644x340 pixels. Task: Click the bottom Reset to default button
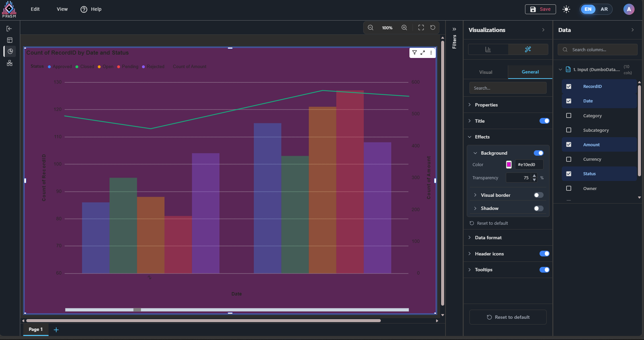click(508, 317)
